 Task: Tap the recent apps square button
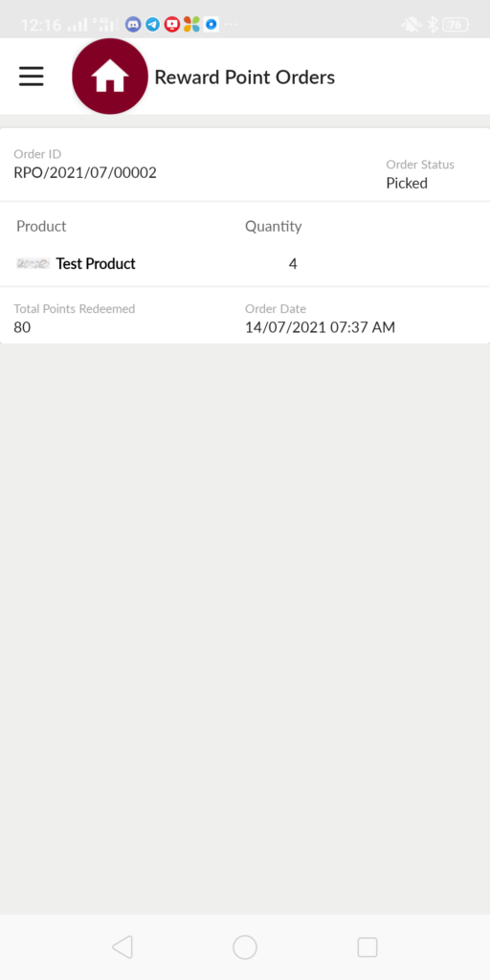(367, 947)
